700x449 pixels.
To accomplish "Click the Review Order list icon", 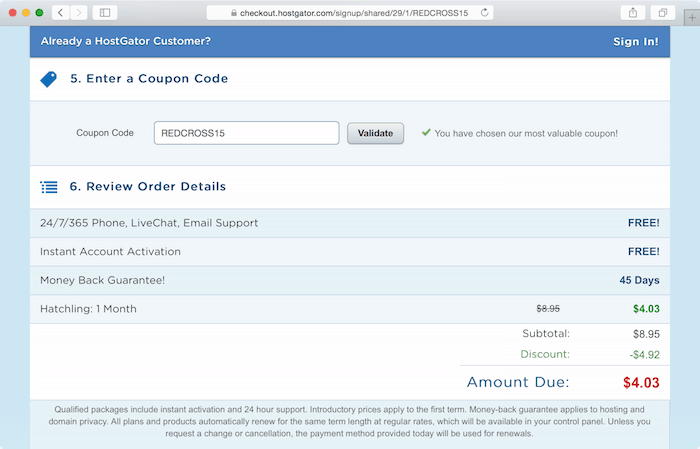I will (49, 187).
